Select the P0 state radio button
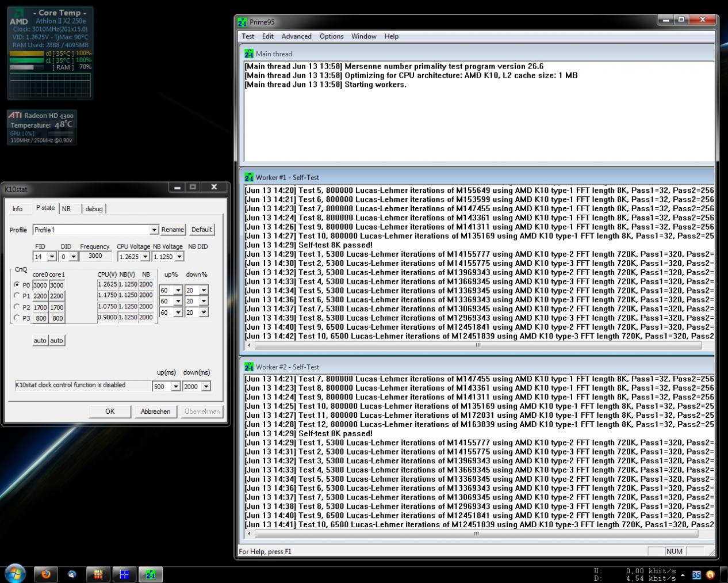Image resolution: width=728 pixels, height=583 pixels. pyautogui.click(x=17, y=284)
